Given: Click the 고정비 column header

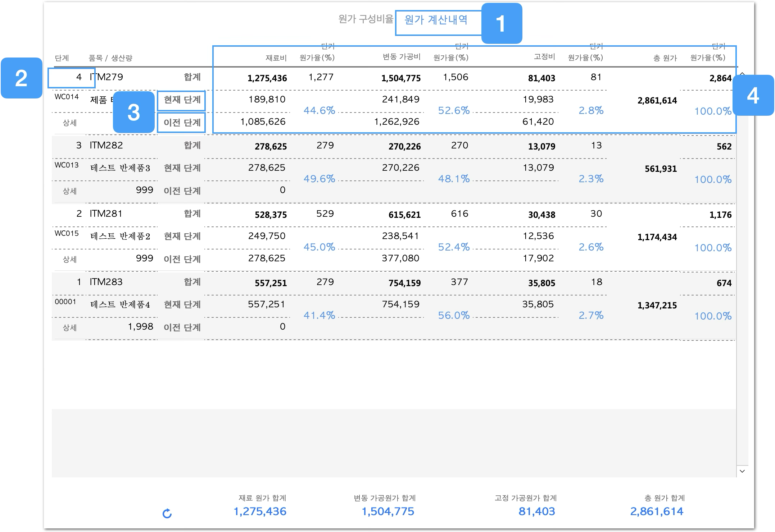Looking at the screenshot, I should click(544, 57).
